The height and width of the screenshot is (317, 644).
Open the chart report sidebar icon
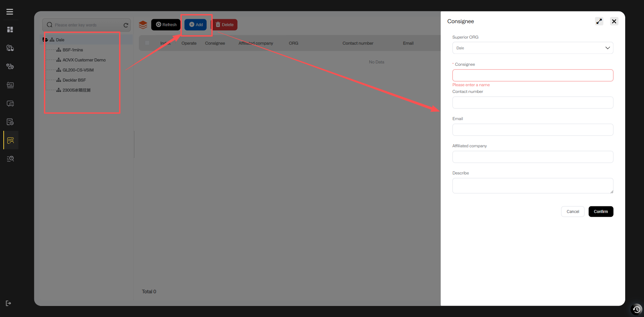(10, 85)
